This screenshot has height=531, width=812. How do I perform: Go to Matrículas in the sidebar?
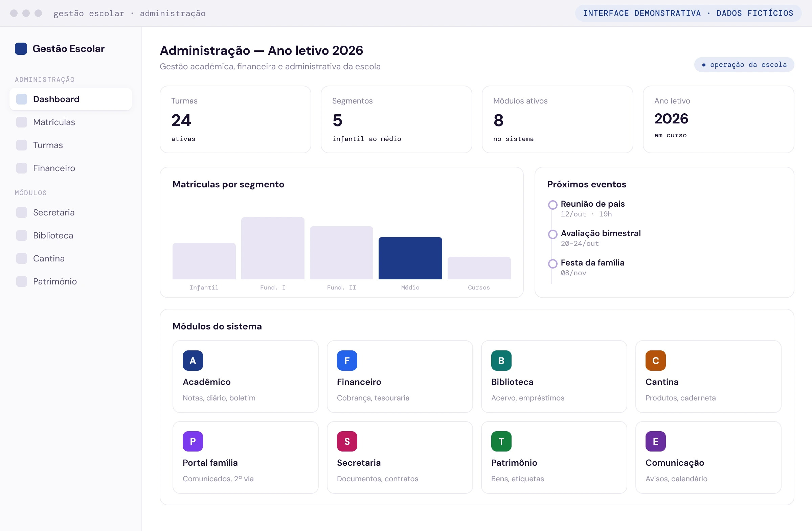point(71,122)
